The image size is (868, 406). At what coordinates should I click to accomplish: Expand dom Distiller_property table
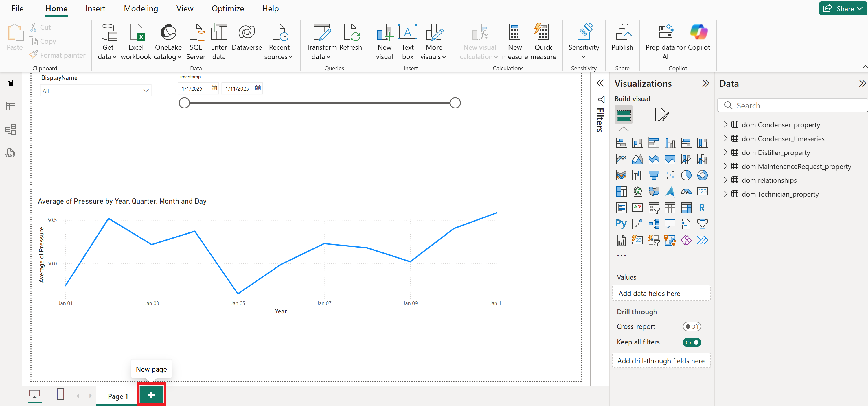[x=725, y=152]
